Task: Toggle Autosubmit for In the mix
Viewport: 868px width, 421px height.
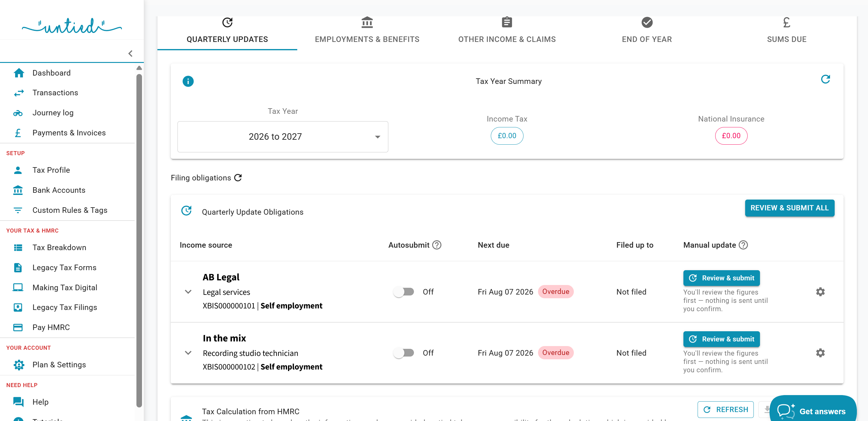Action: pos(404,353)
